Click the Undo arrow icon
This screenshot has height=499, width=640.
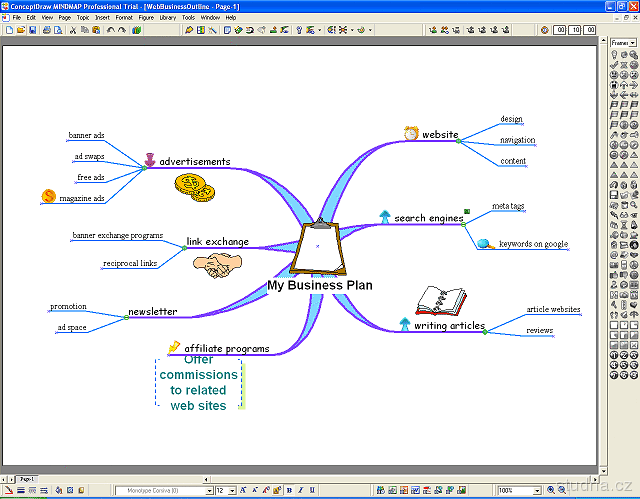click(110, 30)
